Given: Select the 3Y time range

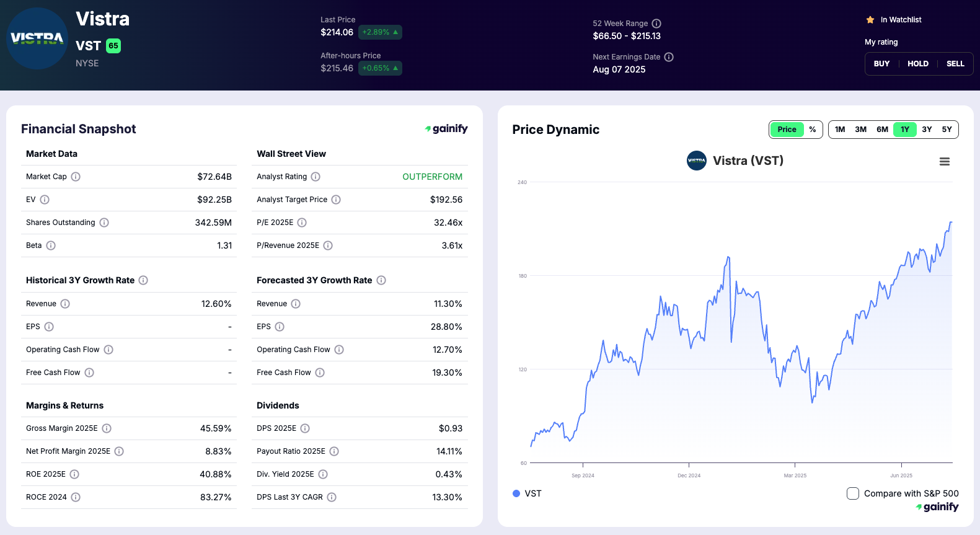Looking at the screenshot, I should [927, 130].
